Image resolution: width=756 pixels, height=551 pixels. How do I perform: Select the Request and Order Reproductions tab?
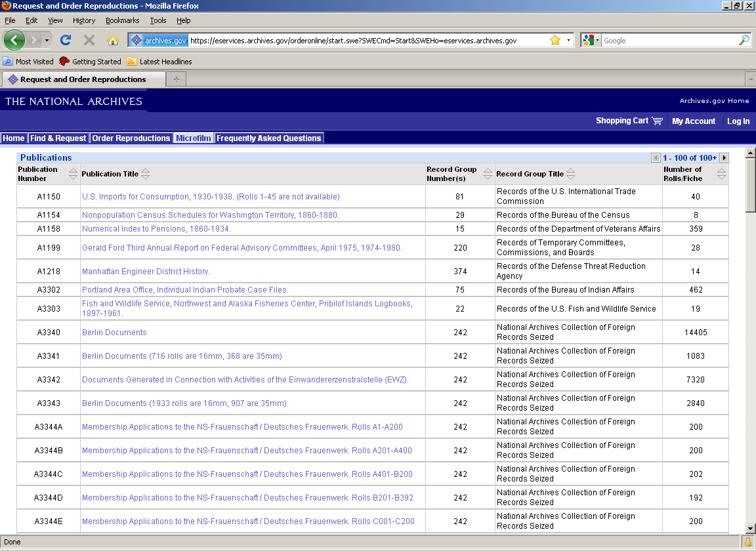pyautogui.click(x=83, y=79)
